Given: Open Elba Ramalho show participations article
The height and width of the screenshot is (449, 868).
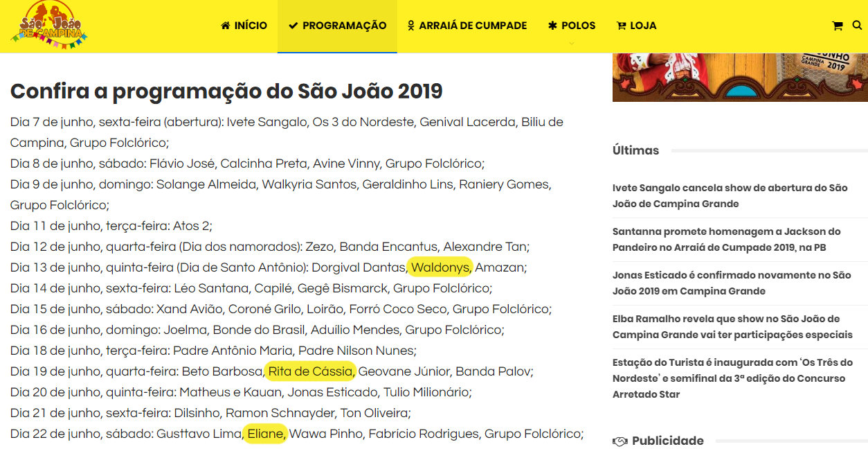Looking at the screenshot, I should [732, 327].
